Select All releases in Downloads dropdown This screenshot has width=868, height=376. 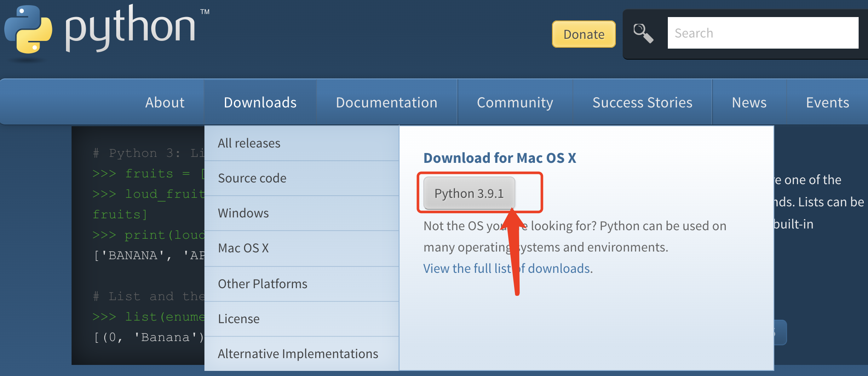[302, 143]
